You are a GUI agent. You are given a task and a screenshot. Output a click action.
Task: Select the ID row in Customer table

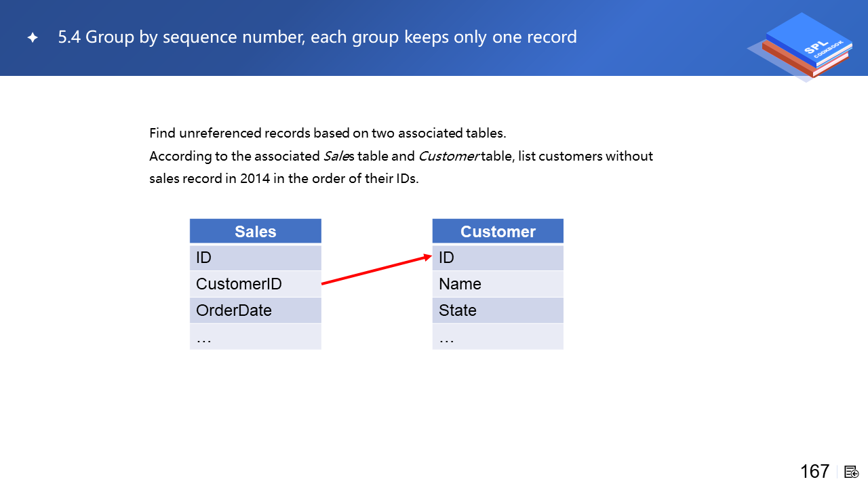(498, 258)
